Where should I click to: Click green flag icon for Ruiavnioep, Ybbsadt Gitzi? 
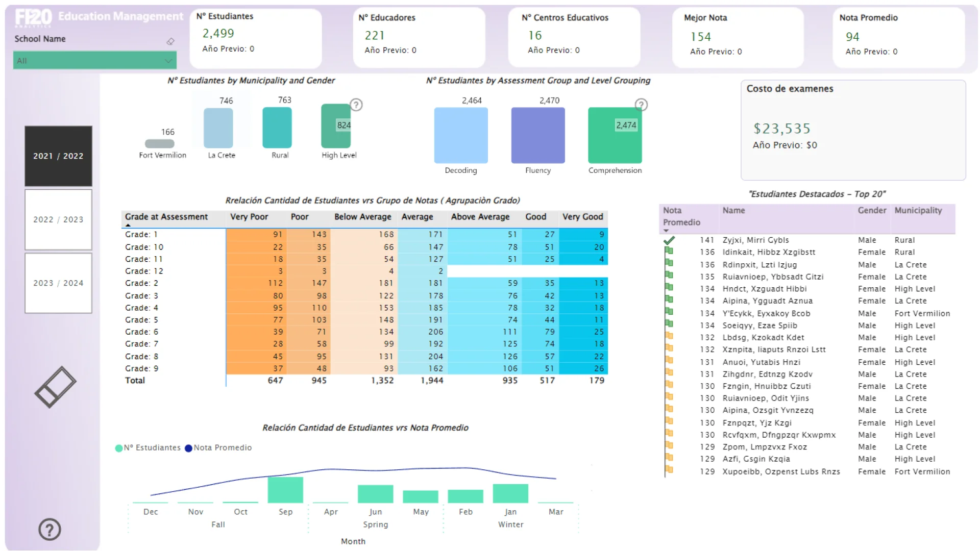click(669, 275)
